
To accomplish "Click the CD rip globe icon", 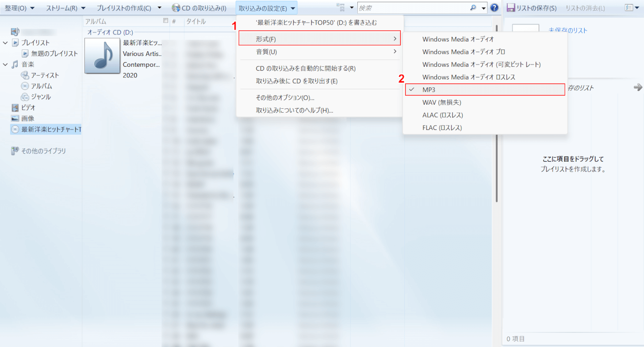I will point(176,8).
